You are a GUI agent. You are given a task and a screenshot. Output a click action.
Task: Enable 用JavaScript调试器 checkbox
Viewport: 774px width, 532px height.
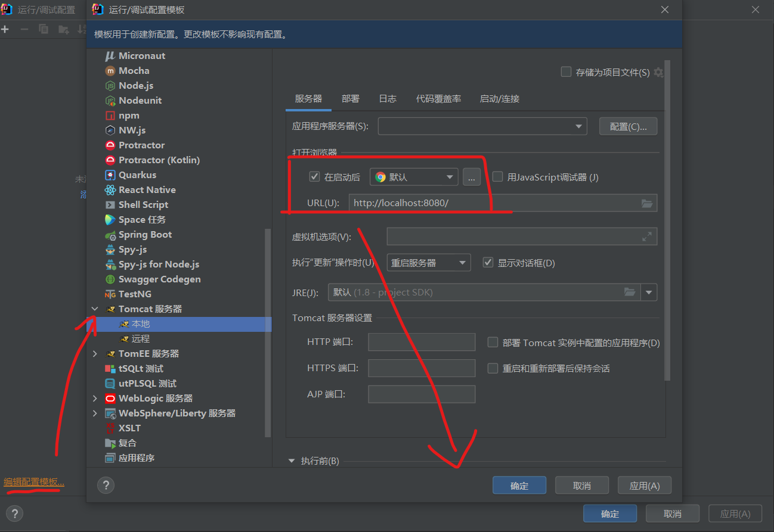497,176
